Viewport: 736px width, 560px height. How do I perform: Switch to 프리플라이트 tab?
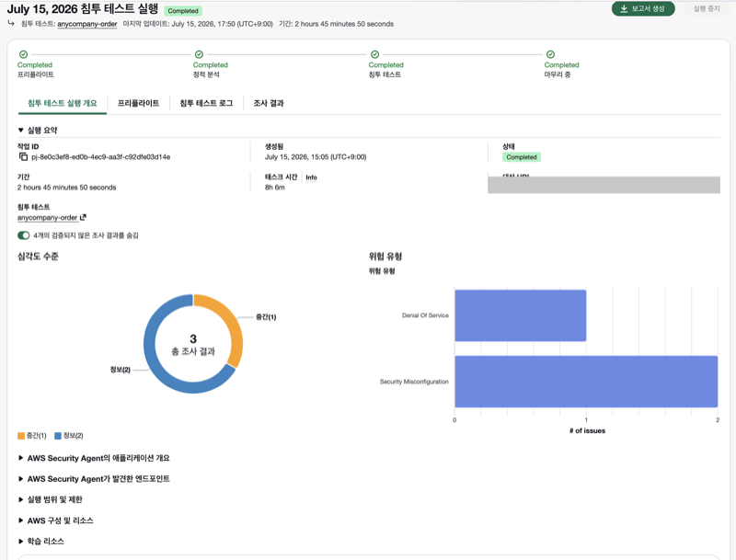pyautogui.click(x=138, y=103)
